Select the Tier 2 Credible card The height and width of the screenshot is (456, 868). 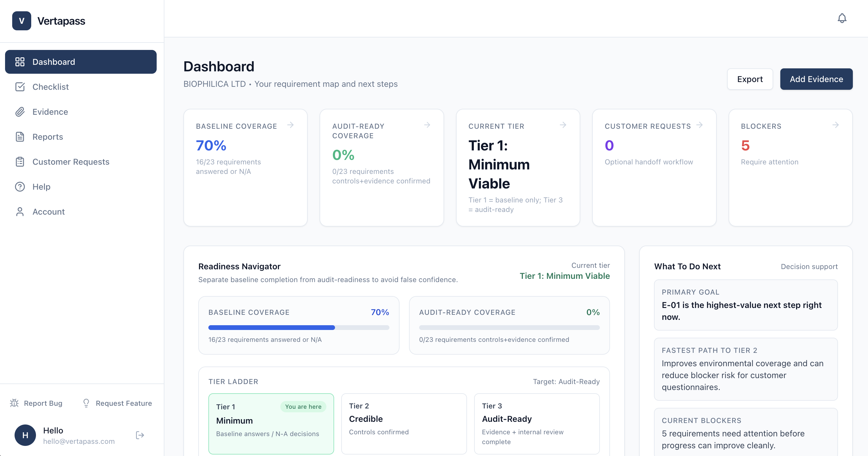click(x=404, y=423)
